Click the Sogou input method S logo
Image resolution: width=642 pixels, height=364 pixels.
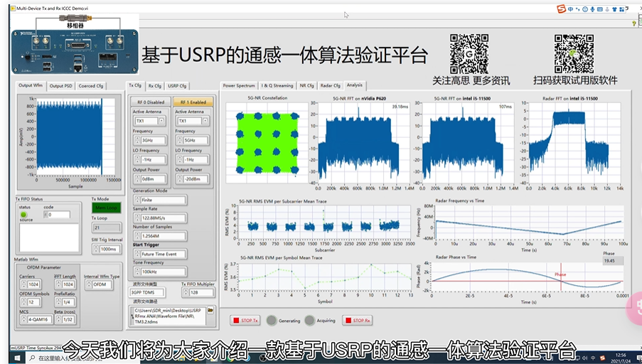point(562,9)
